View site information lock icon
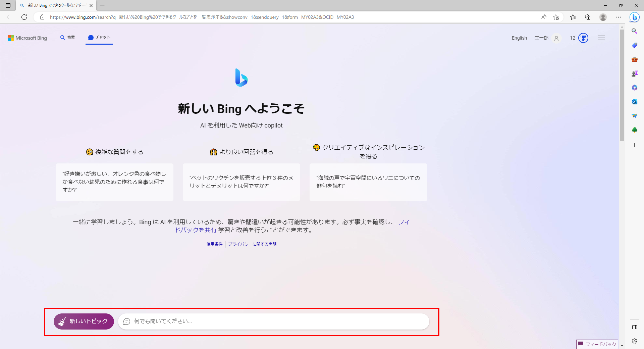The height and width of the screenshot is (349, 644). pos(42,17)
